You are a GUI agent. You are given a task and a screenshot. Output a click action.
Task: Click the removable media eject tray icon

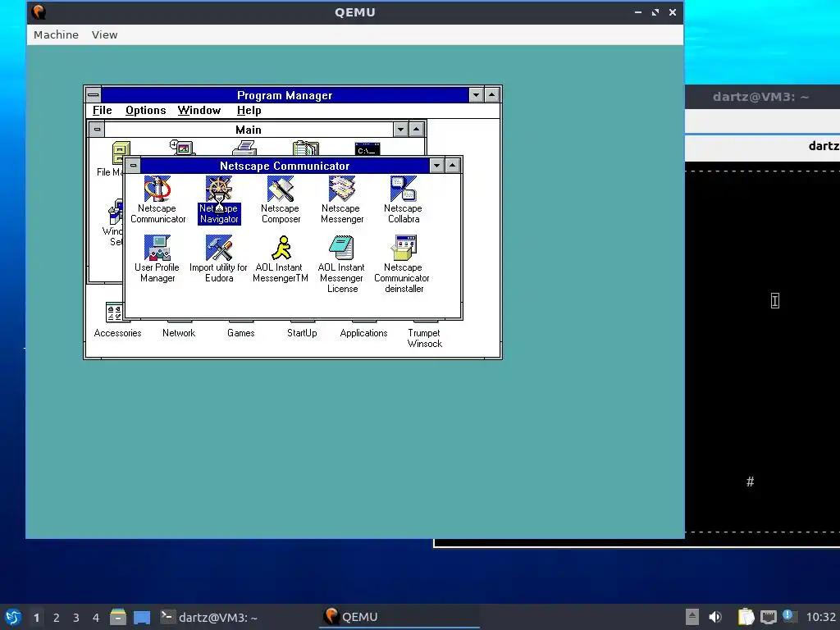tap(692, 617)
